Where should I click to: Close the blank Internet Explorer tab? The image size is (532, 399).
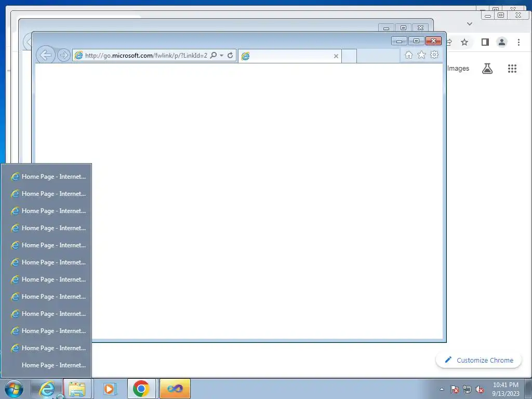336,56
